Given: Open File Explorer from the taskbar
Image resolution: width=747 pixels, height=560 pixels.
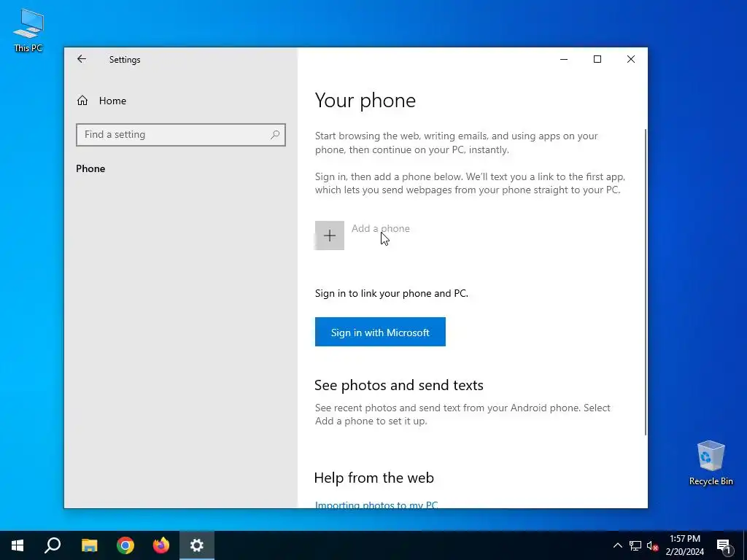Looking at the screenshot, I should [89, 545].
